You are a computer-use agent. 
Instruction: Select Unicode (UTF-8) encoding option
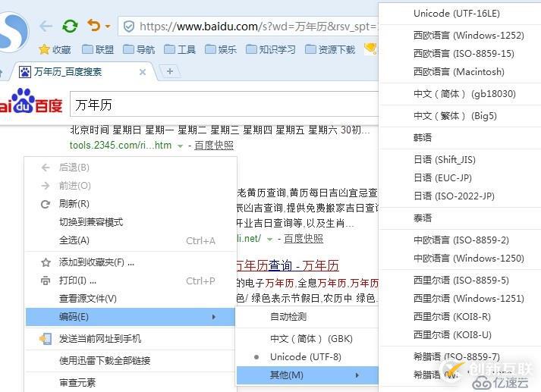click(x=308, y=357)
